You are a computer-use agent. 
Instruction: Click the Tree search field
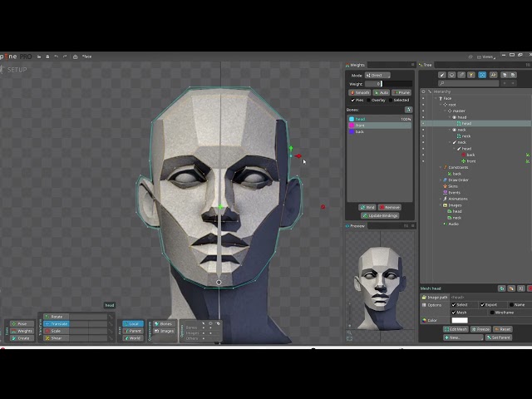pyautogui.click(x=469, y=83)
